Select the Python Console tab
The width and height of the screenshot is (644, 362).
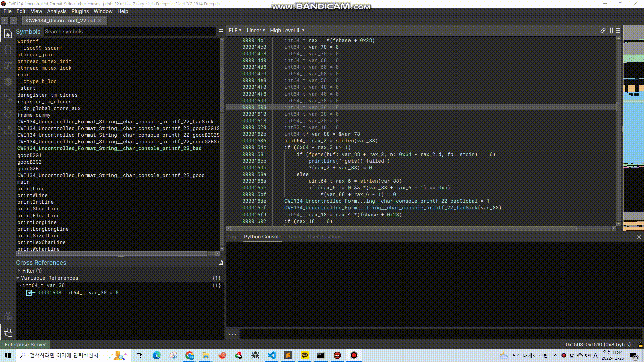tap(263, 236)
